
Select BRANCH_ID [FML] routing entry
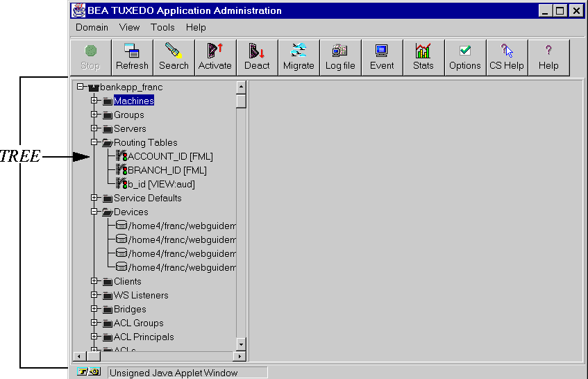point(167,170)
